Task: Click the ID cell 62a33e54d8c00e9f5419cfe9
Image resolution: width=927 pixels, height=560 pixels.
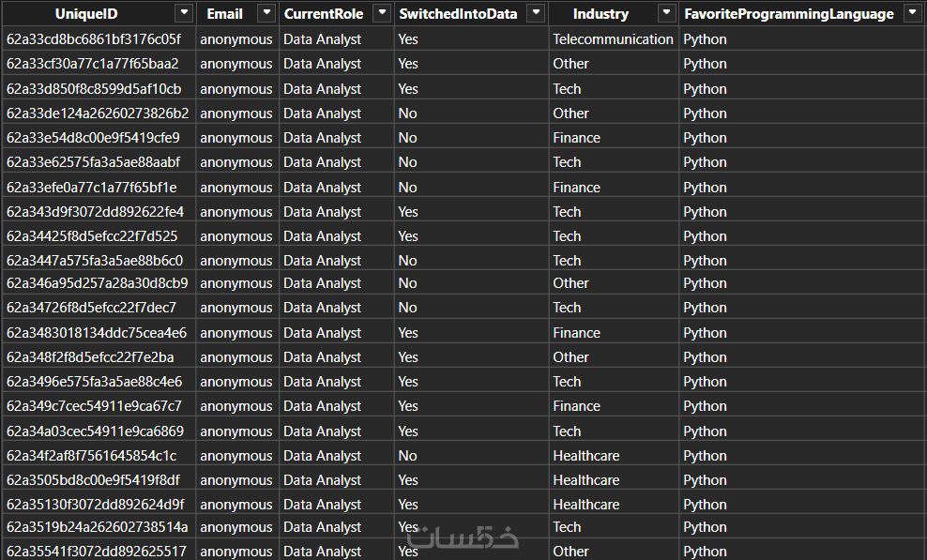Action: [x=93, y=138]
